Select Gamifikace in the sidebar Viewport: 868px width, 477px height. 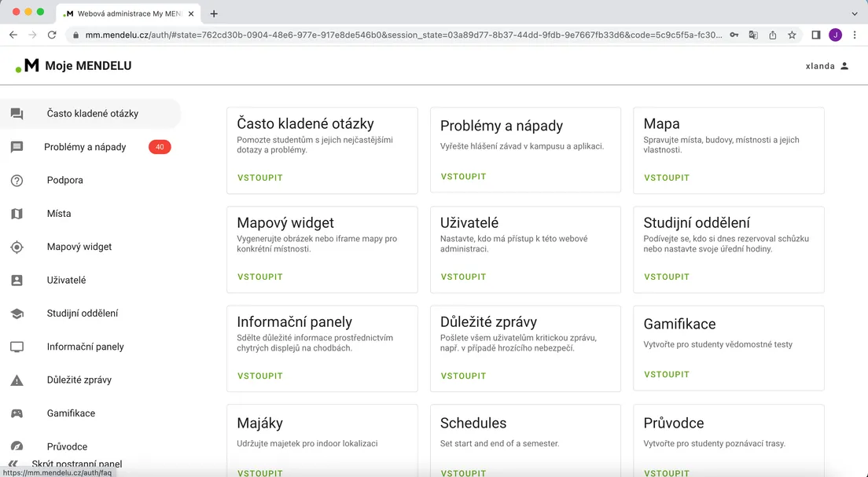click(x=90, y=413)
